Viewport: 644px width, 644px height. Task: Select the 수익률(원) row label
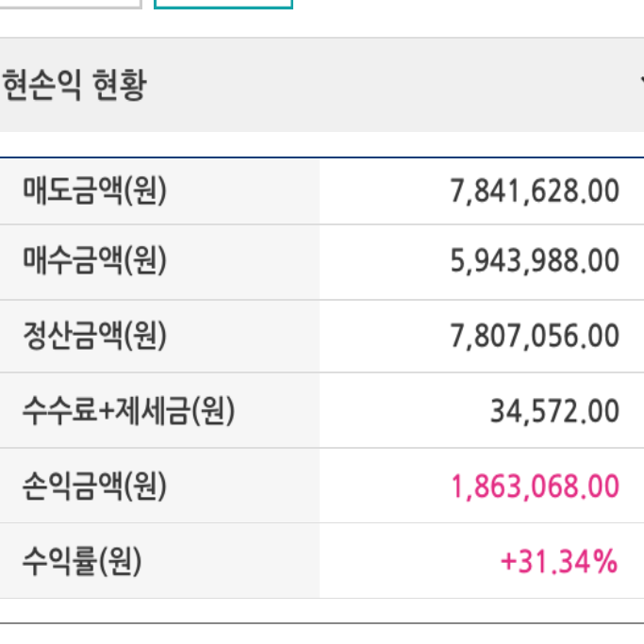pos(82,561)
